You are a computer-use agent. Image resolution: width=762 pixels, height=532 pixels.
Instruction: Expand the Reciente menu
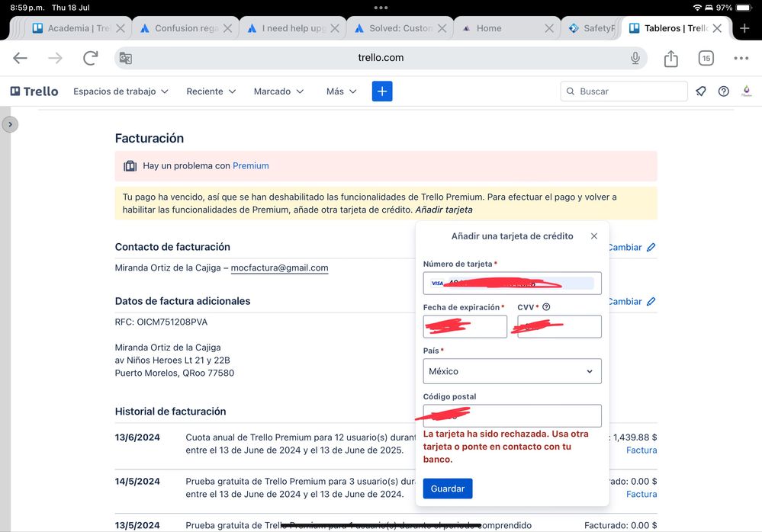click(211, 91)
